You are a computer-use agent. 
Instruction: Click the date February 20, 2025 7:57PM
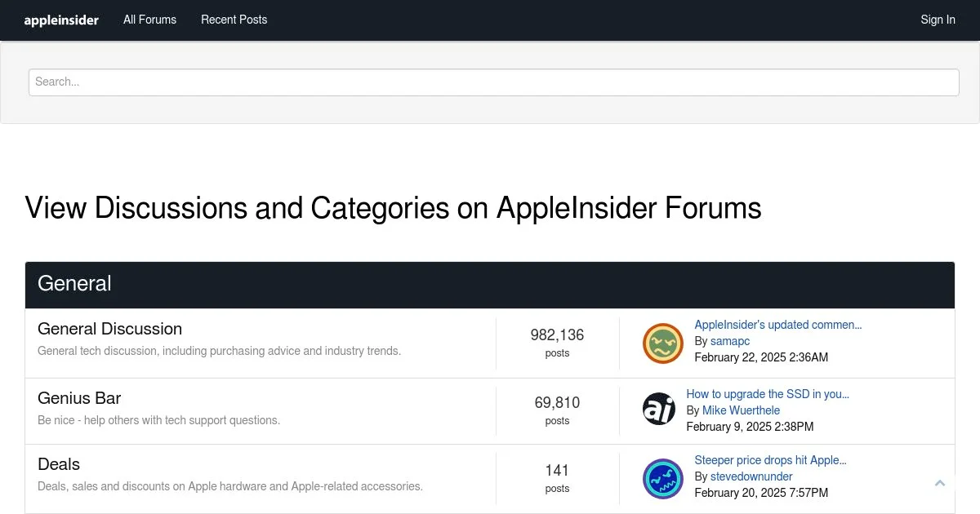point(761,493)
